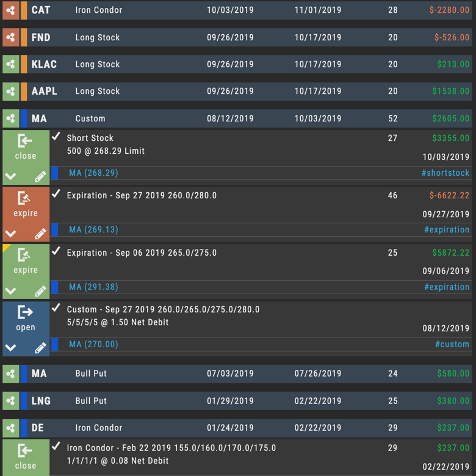Open the MA (270.00) link
476x476 pixels.
93,344
